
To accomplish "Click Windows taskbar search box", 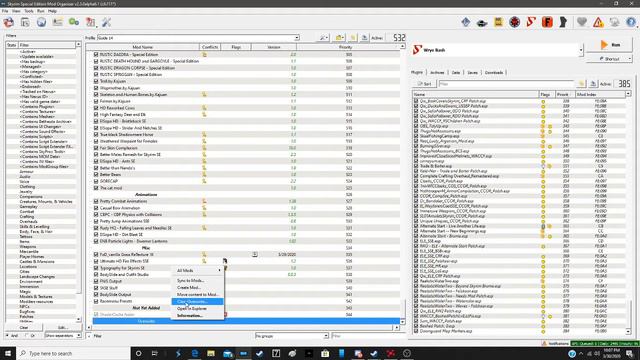I will tap(73, 353).
